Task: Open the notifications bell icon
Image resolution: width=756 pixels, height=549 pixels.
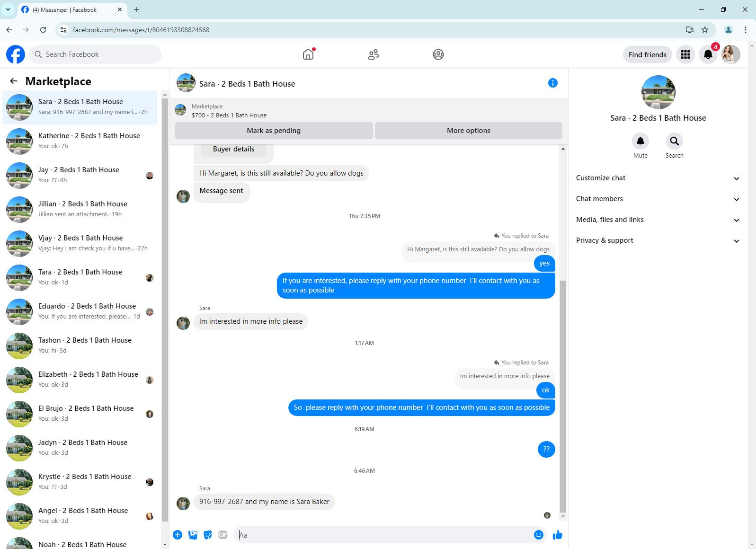Action: [x=708, y=54]
